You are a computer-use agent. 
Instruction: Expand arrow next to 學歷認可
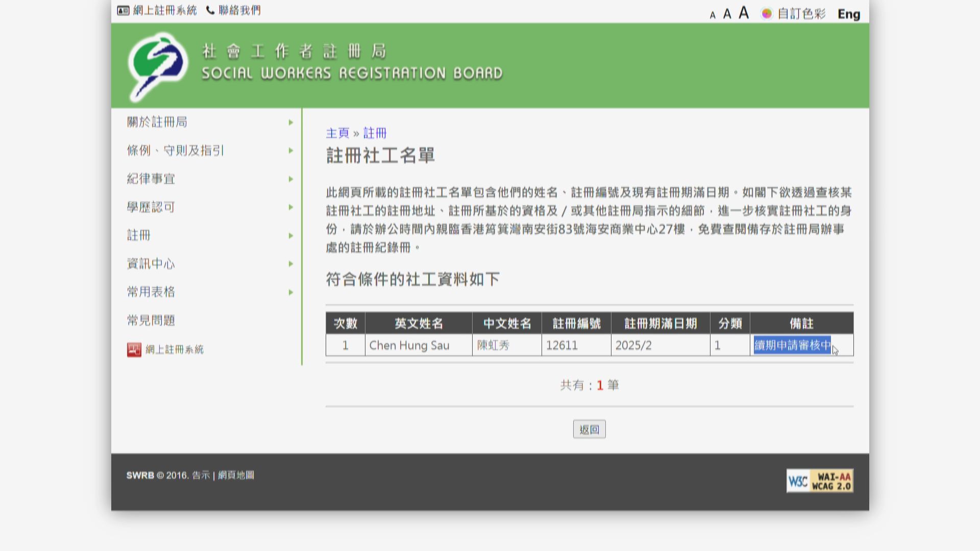tap(291, 207)
